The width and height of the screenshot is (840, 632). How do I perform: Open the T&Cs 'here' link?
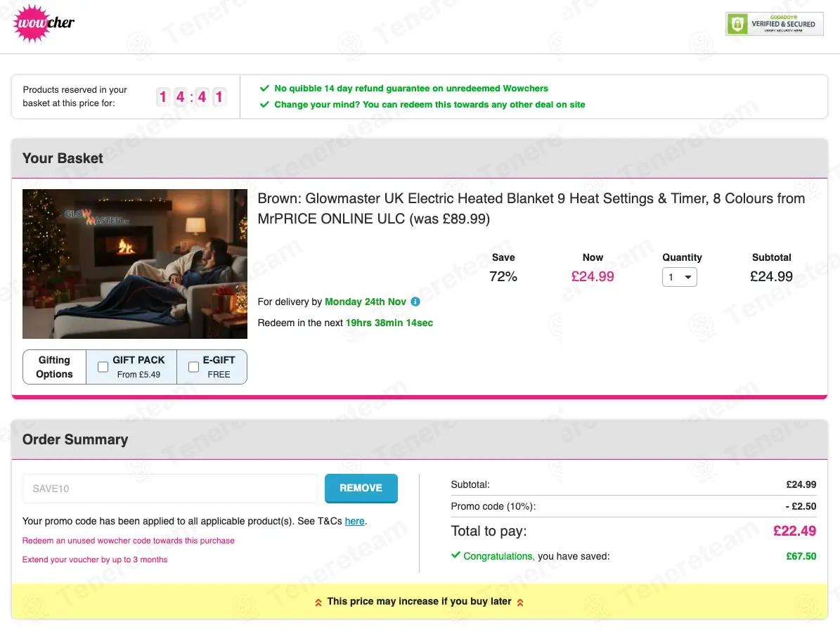[x=354, y=521]
